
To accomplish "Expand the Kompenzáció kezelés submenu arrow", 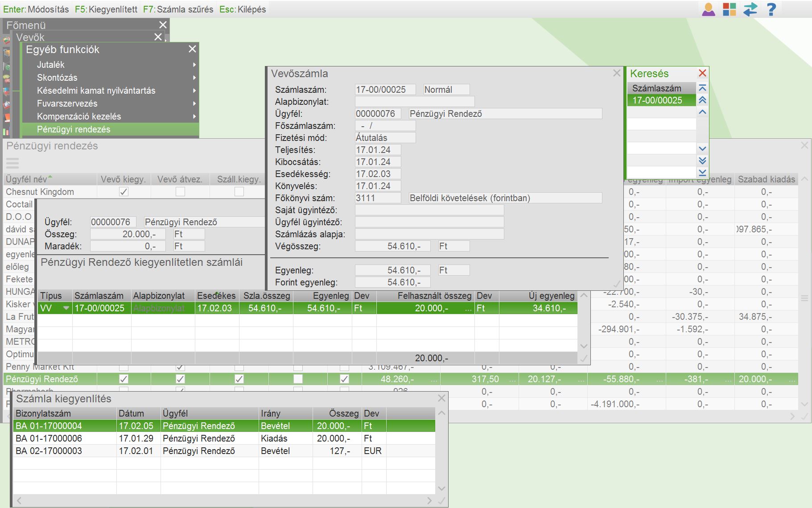I will [194, 116].
